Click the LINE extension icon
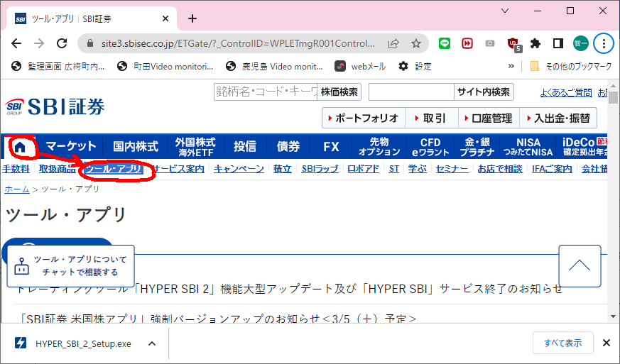Screen dimensions: 620x364 pyautogui.click(x=445, y=43)
